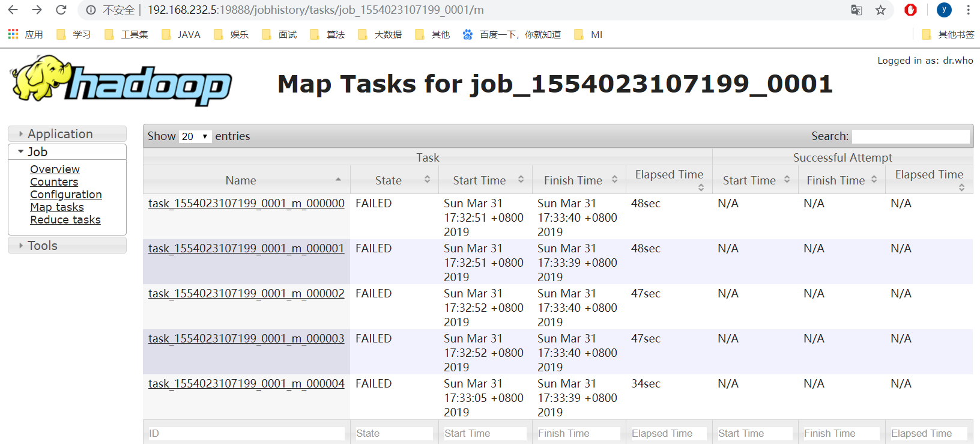
Task: Open the translate page icon
Action: point(856,10)
